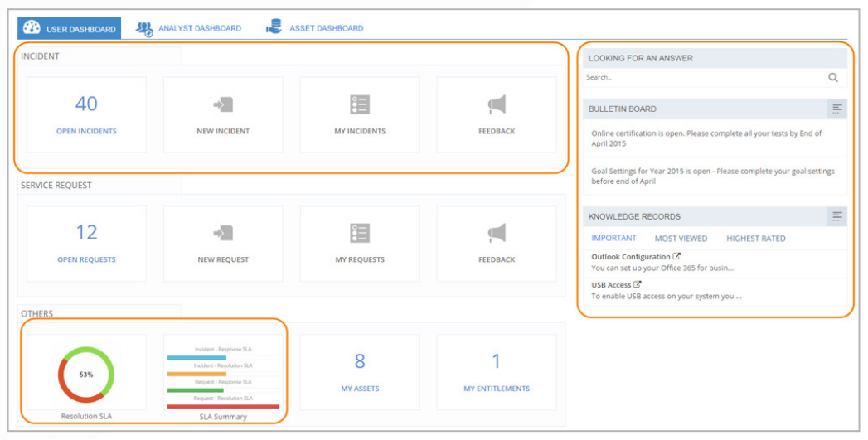The image size is (868, 440).
Task: Click in the Search input field
Action: pyautogui.click(x=701, y=78)
